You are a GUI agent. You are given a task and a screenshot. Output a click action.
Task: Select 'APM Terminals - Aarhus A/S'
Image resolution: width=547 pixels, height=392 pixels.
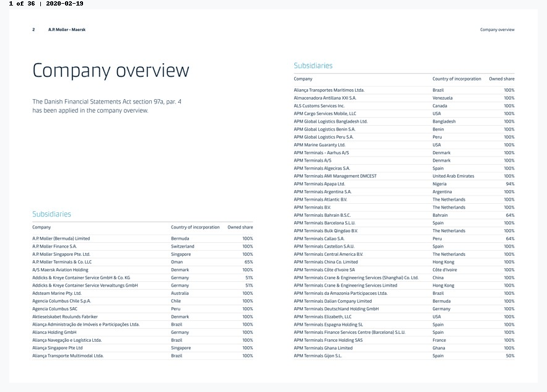click(322, 153)
